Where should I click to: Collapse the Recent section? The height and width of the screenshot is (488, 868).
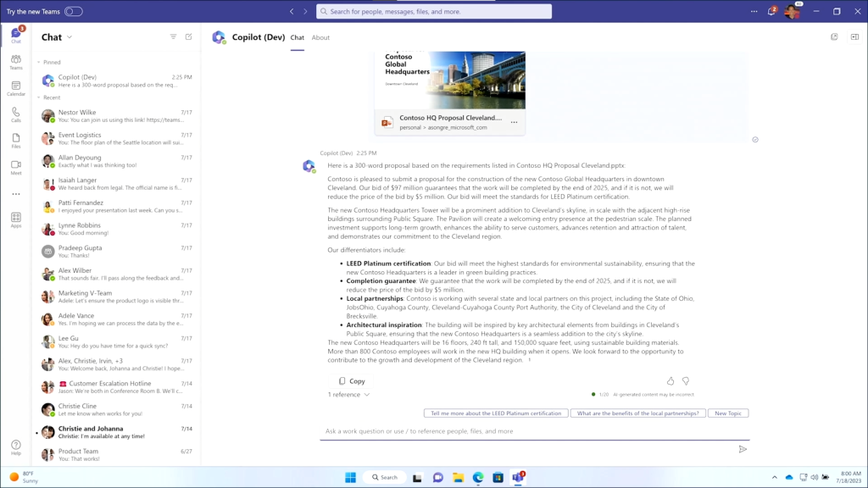point(39,97)
